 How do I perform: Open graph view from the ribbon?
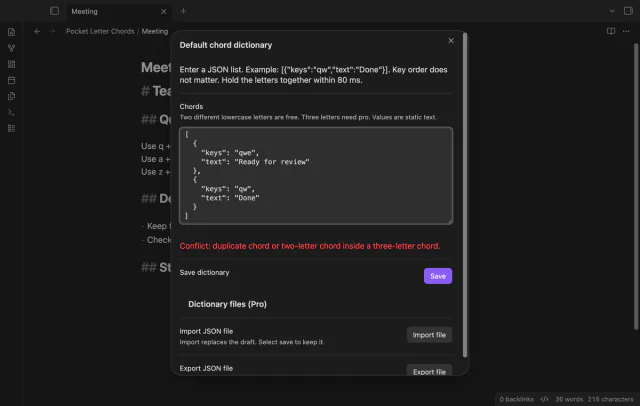coord(11,48)
